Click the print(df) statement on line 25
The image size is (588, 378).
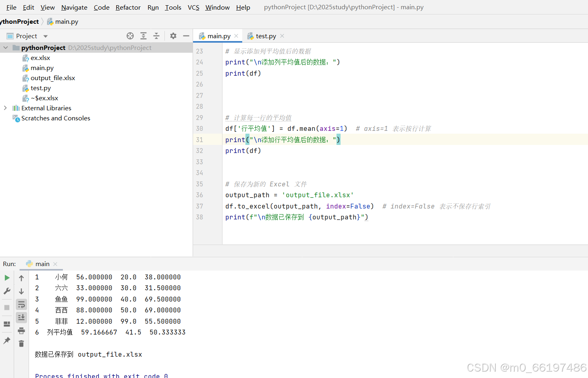(243, 73)
